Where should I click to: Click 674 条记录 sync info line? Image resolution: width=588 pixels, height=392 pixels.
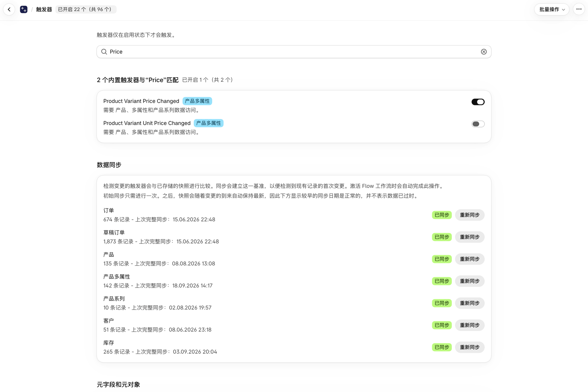click(x=159, y=220)
